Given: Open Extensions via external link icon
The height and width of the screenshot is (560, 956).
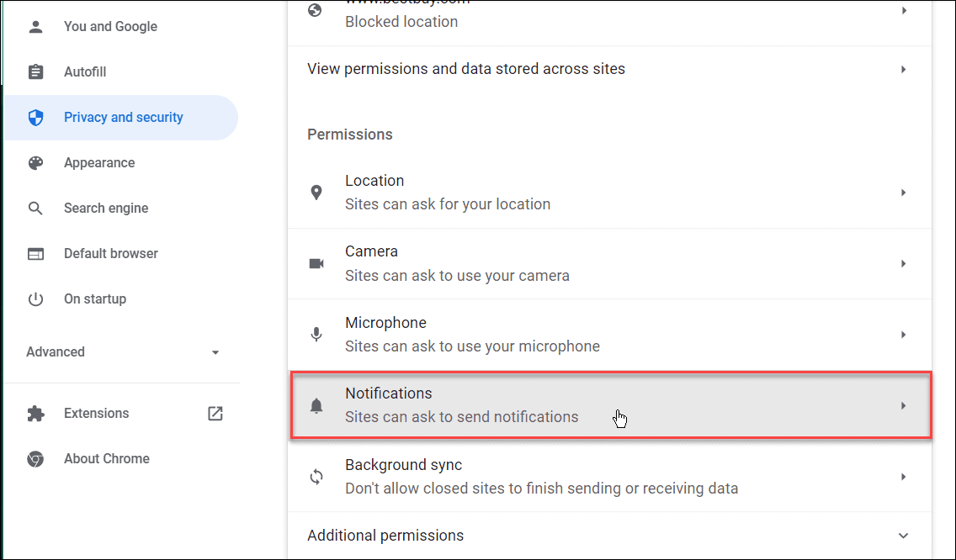Looking at the screenshot, I should (215, 413).
